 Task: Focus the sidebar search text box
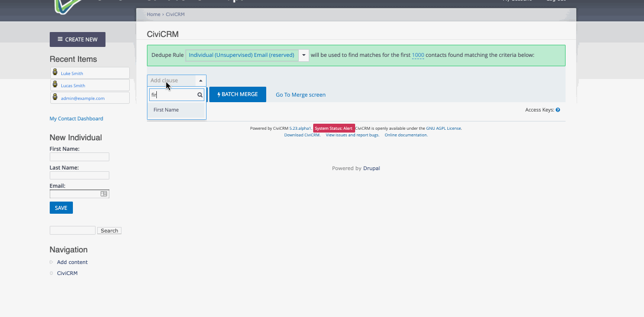pos(72,230)
